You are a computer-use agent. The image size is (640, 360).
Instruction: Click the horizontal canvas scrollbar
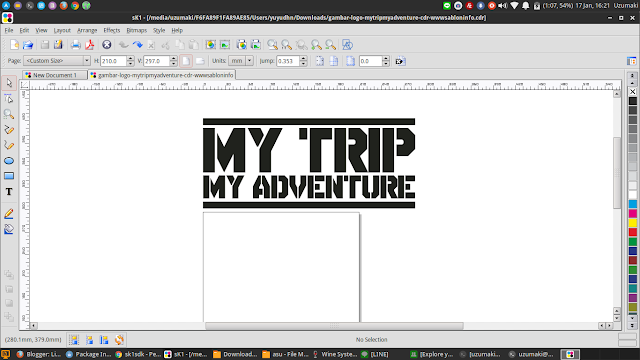(334, 326)
